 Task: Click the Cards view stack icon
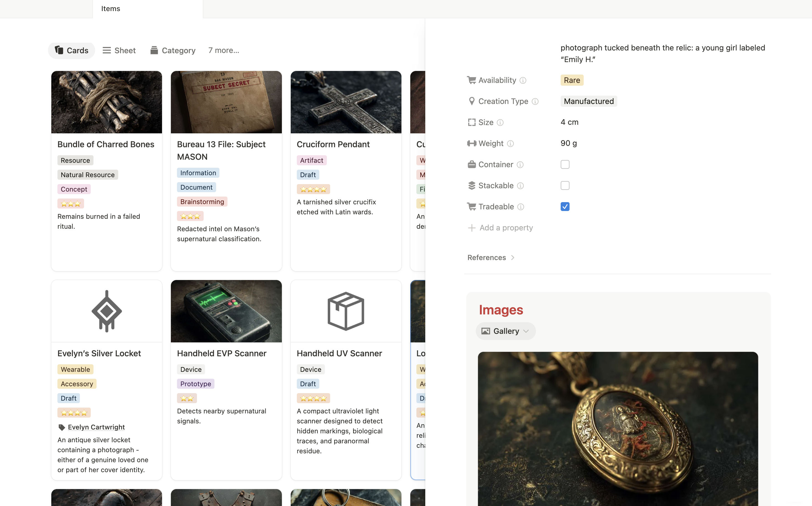(x=59, y=50)
